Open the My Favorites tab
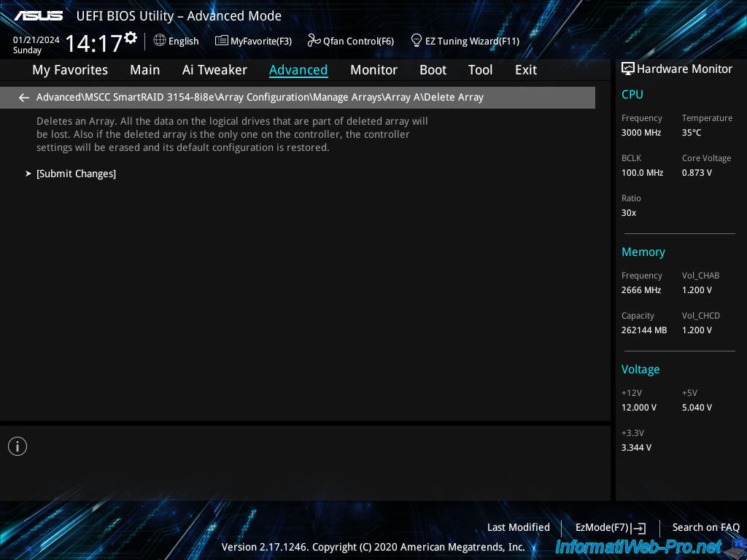Screen dimensions: 747x560 [70, 70]
